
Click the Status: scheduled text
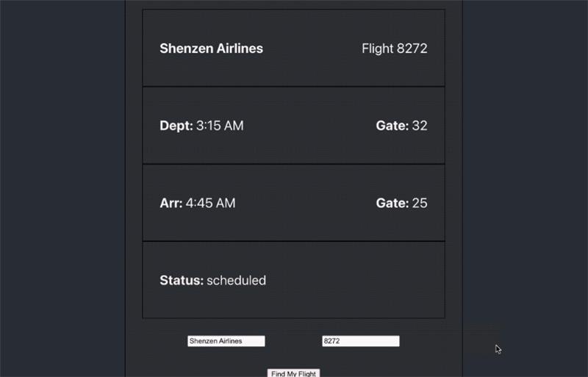pyautogui.click(x=212, y=280)
